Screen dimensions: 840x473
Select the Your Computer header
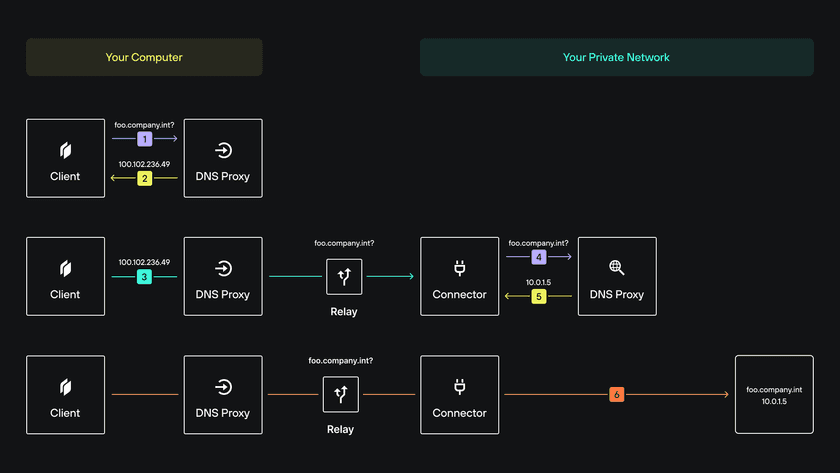(x=144, y=57)
